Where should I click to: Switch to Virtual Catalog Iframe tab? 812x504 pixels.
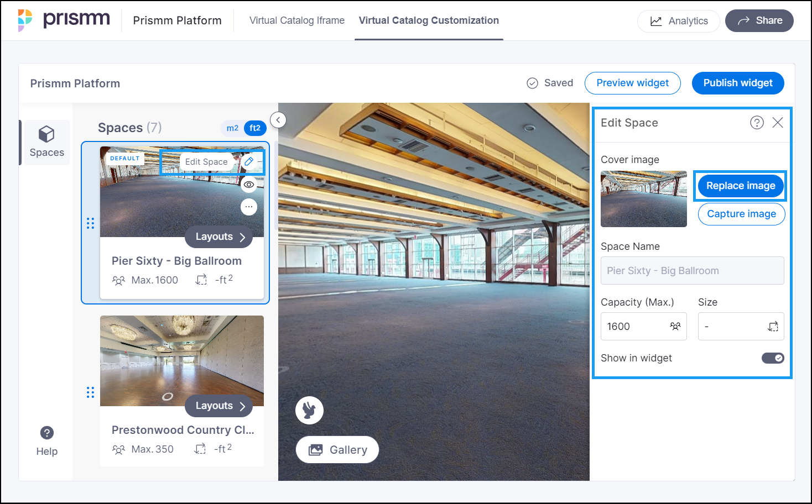click(296, 20)
